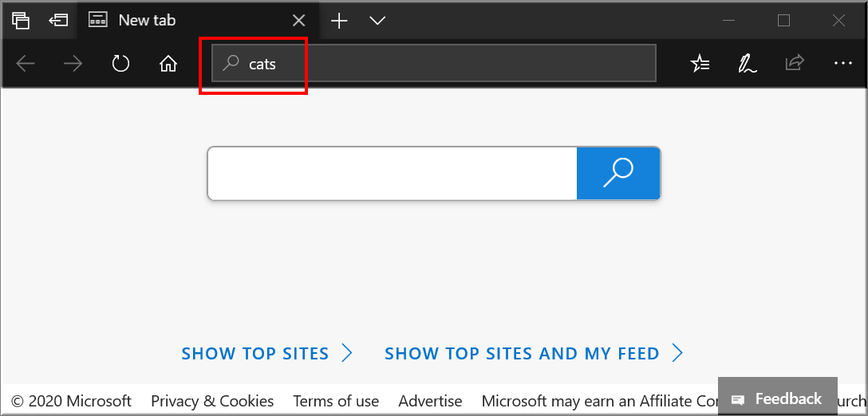Click the Back navigation arrow

tap(26, 64)
